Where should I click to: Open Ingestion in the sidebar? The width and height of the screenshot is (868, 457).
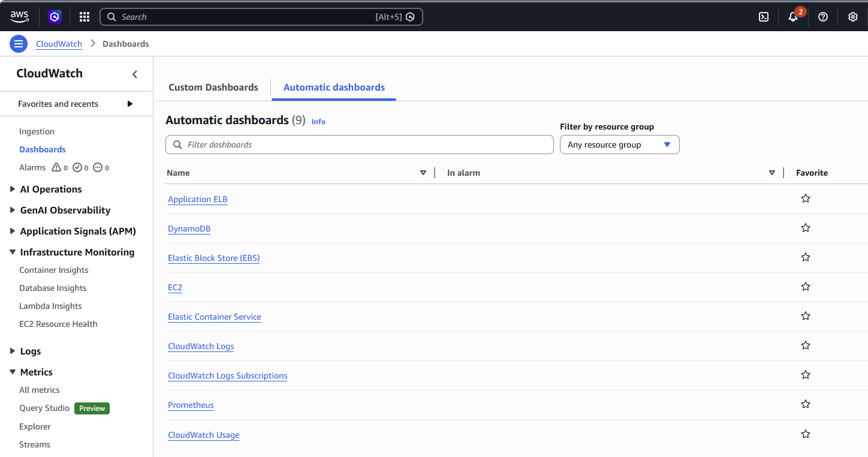pos(37,131)
